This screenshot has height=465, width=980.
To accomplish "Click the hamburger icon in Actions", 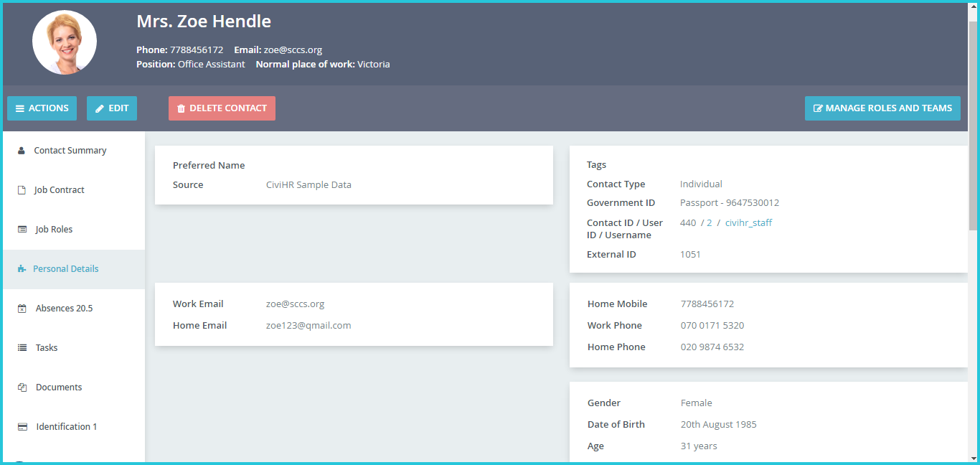I will click(x=20, y=108).
